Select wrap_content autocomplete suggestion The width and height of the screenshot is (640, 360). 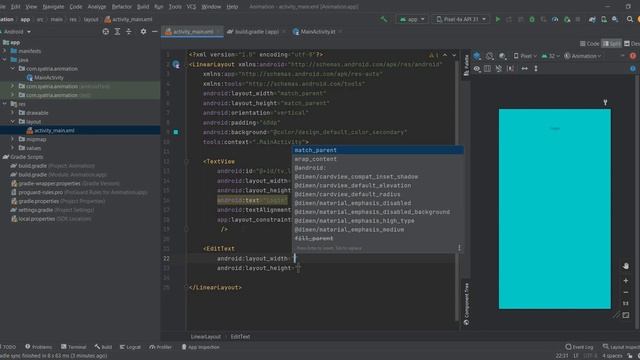point(378,159)
